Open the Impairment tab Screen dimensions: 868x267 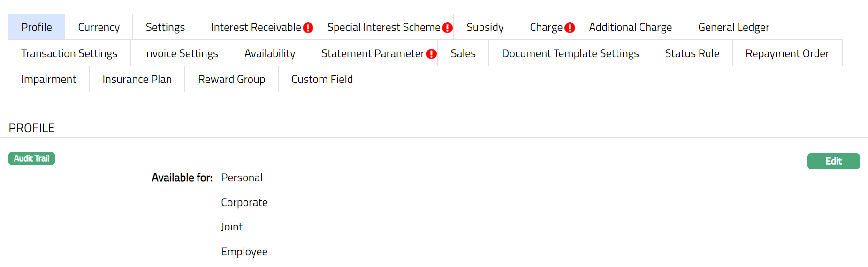point(48,79)
